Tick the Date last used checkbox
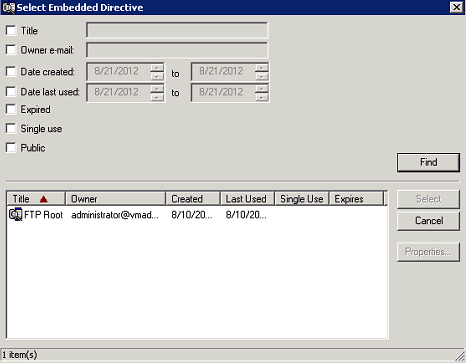Screen dimensions: 467x363 11,91
